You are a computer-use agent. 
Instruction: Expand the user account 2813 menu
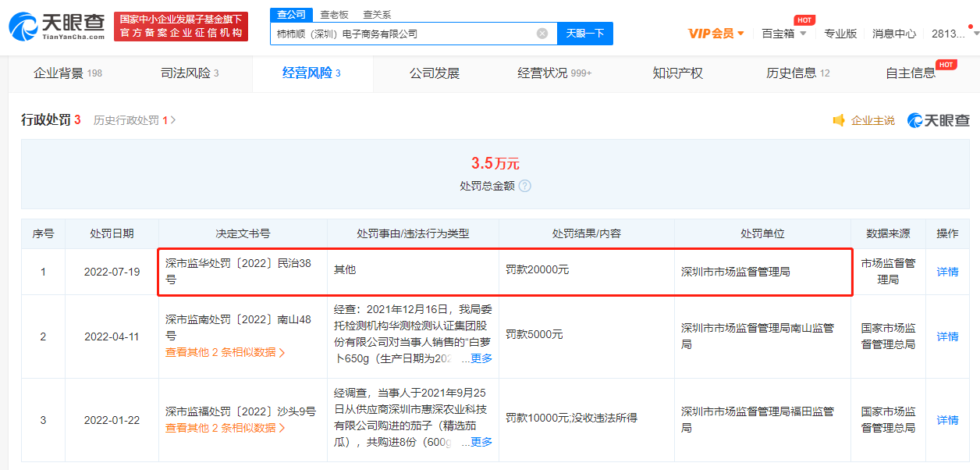point(955,34)
